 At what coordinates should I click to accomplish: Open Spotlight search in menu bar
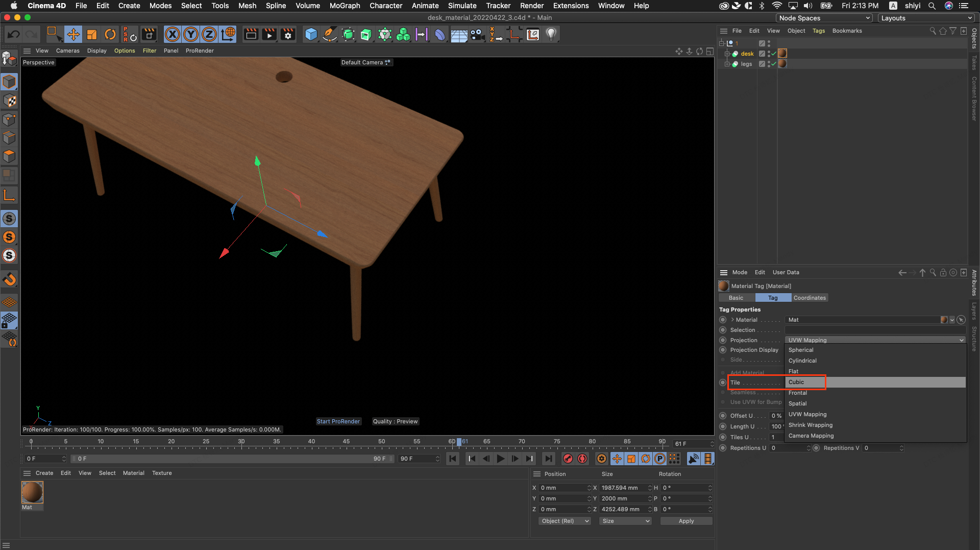click(x=932, y=6)
